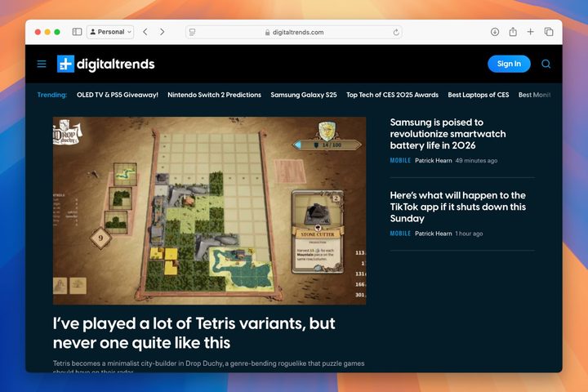Click the Sign In button
Viewport: 588px width, 392px height.
pyautogui.click(x=509, y=64)
